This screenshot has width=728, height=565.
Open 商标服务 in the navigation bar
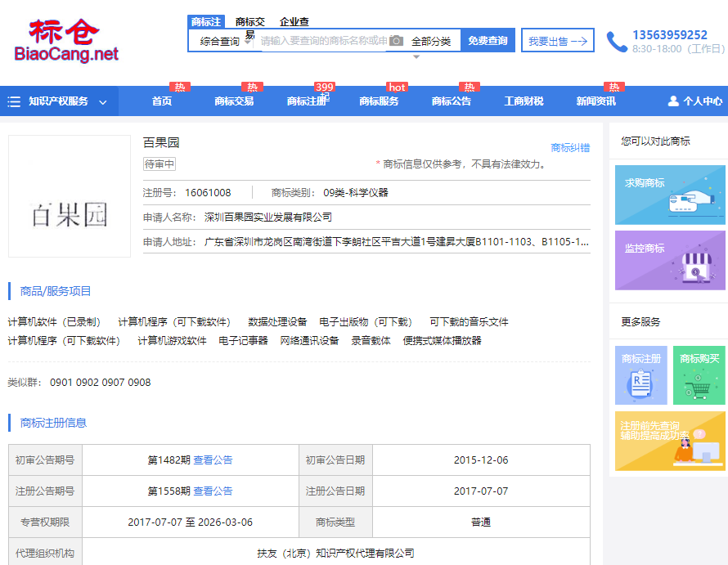coord(379,101)
